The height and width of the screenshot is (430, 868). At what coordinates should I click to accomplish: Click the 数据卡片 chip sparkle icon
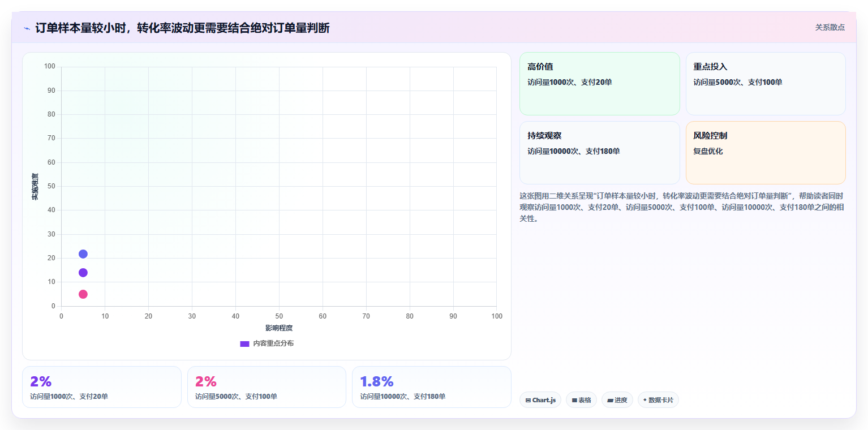645,400
